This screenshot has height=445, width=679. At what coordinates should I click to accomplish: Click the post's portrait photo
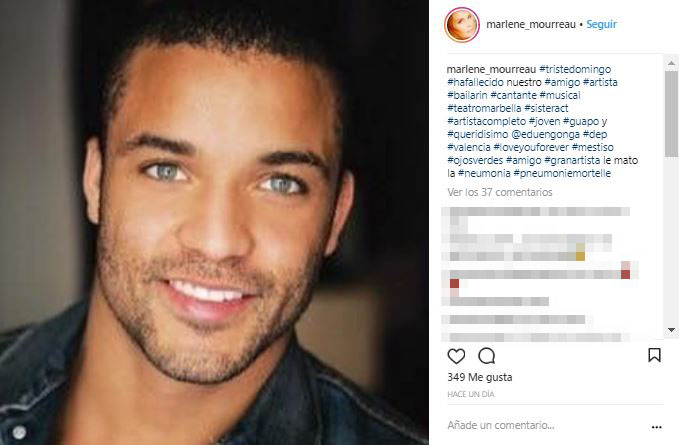coord(214,222)
